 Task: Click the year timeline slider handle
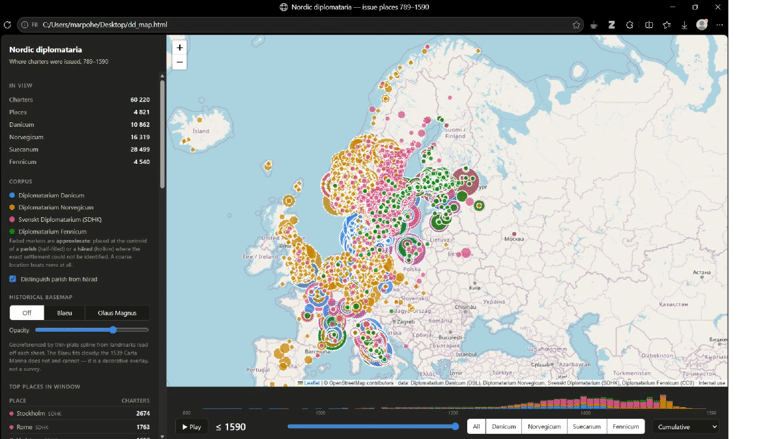(455, 426)
